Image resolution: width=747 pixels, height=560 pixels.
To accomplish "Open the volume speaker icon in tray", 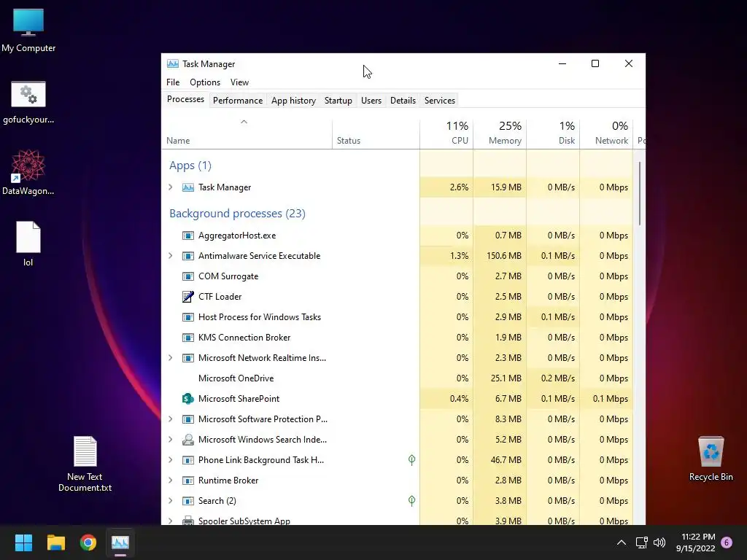I will pyautogui.click(x=659, y=542).
